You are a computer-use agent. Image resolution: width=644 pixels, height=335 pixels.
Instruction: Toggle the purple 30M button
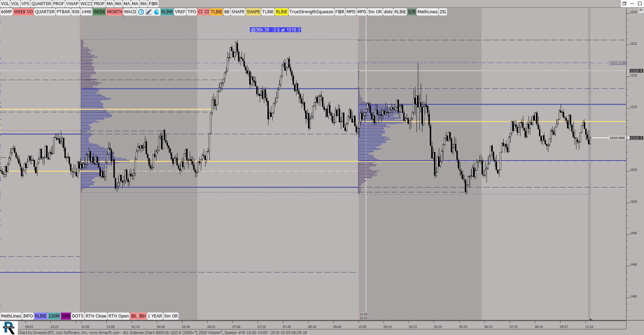(66, 316)
